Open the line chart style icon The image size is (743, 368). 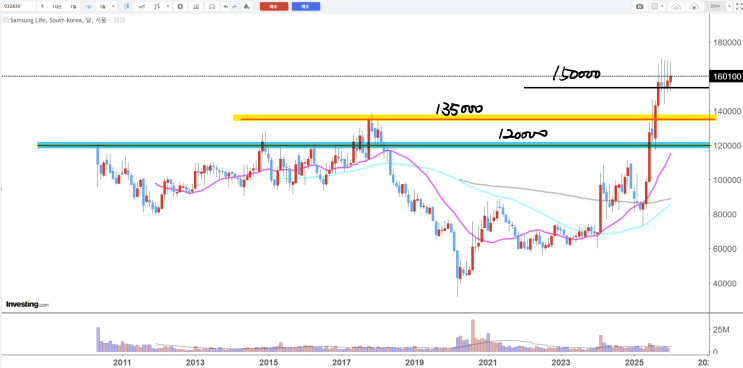pos(141,6)
